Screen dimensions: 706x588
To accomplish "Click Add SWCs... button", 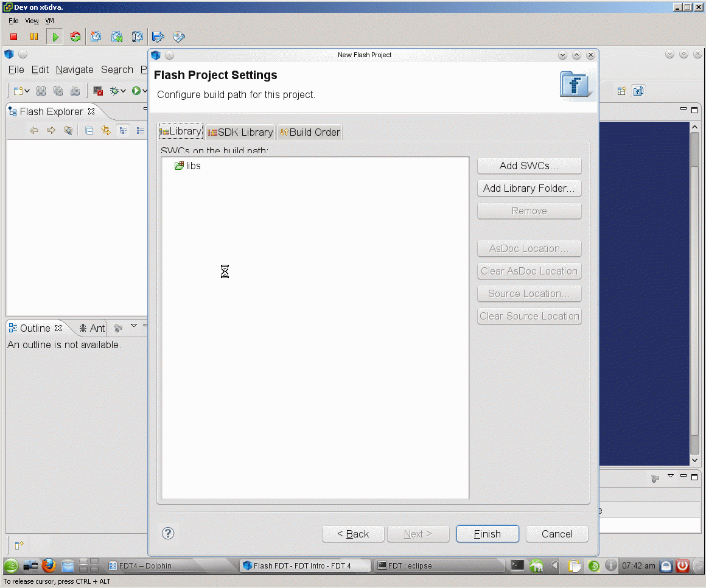I will (529, 166).
